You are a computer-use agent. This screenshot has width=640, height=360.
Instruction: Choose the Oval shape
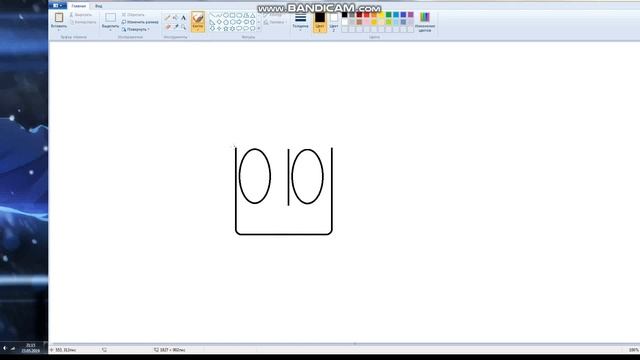[226, 15]
